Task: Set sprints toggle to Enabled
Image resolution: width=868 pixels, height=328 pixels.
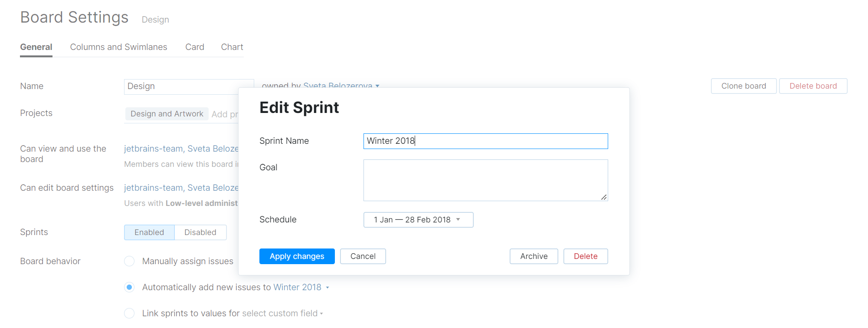Action: pos(149,232)
